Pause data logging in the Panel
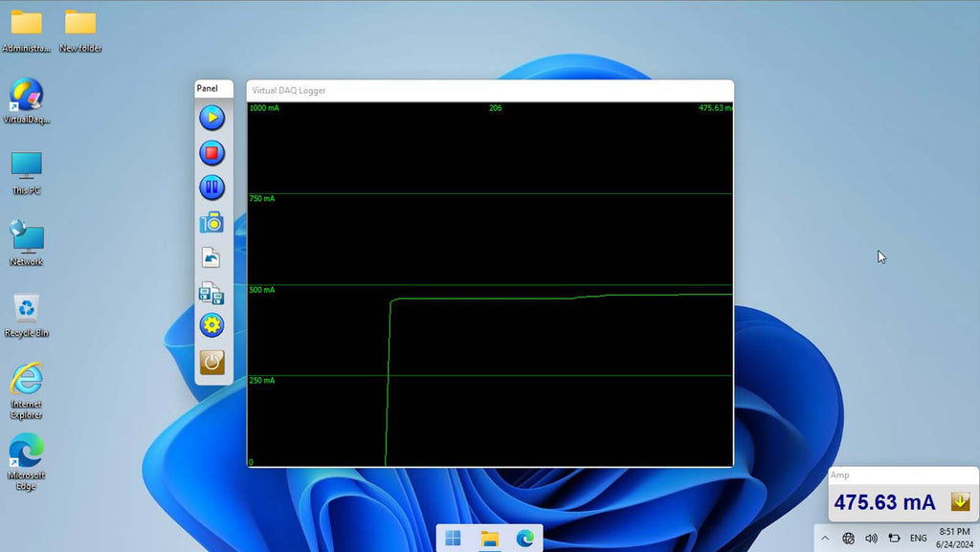This screenshot has width=980, height=552. 212,188
